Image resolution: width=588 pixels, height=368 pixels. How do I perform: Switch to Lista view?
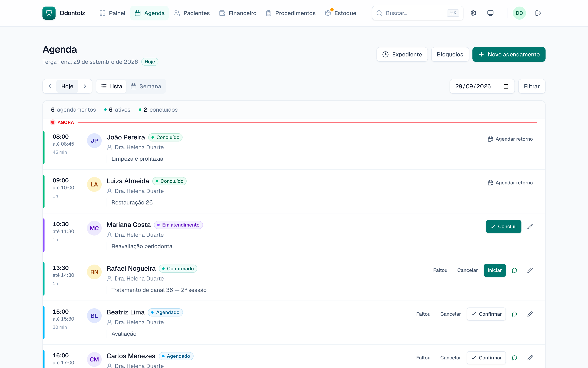click(111, 86)
